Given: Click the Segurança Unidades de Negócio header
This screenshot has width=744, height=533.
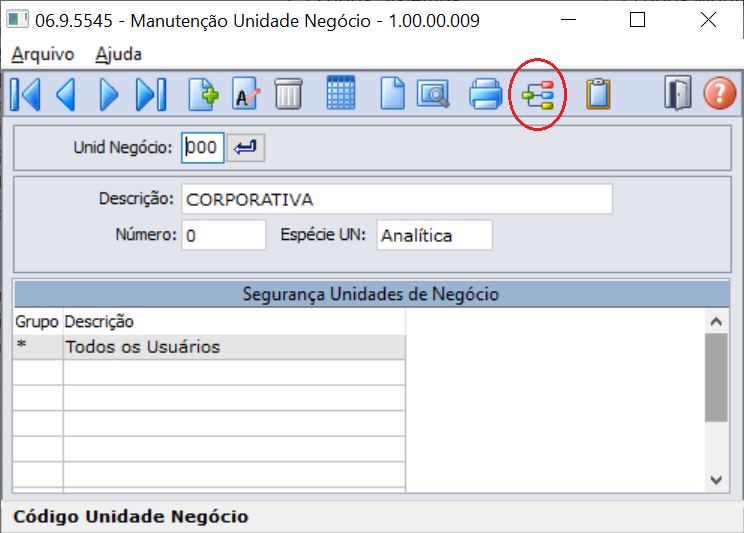Looking at the screenshot, I should tap(372, 294).
